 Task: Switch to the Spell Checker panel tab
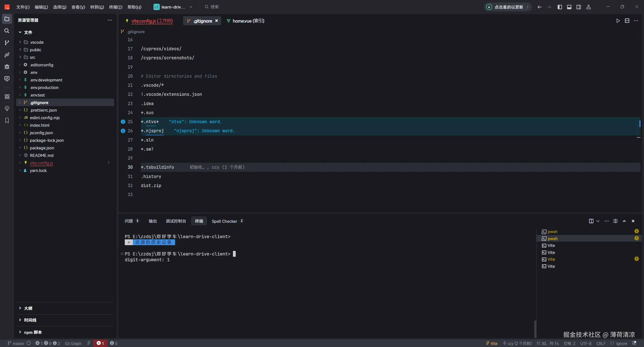(224, 221)
